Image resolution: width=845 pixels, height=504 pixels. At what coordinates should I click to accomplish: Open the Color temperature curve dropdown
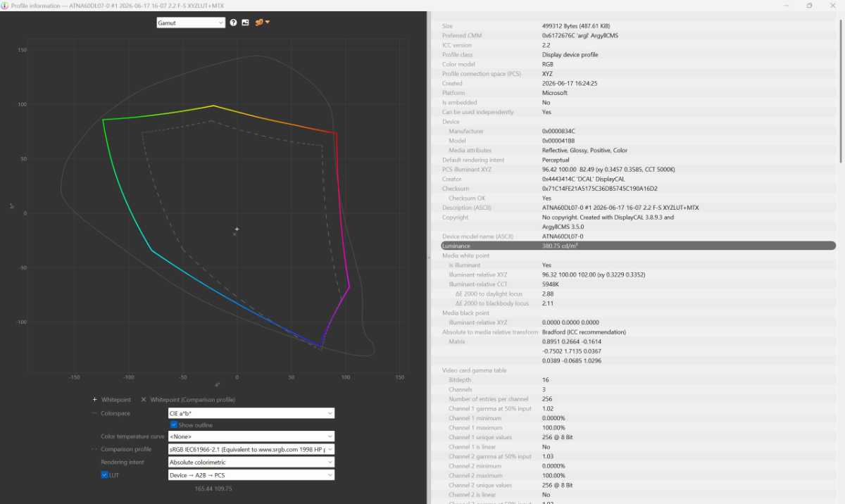251,436
